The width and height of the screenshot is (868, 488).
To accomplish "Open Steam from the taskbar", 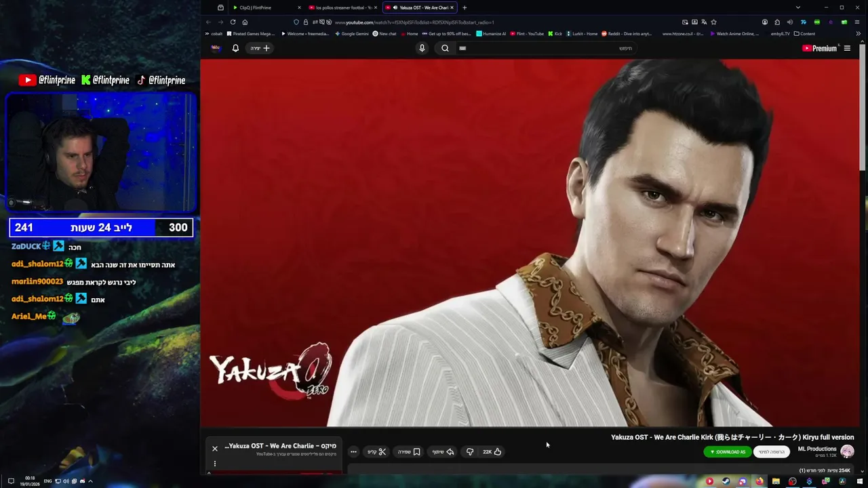I will (726, 481).
